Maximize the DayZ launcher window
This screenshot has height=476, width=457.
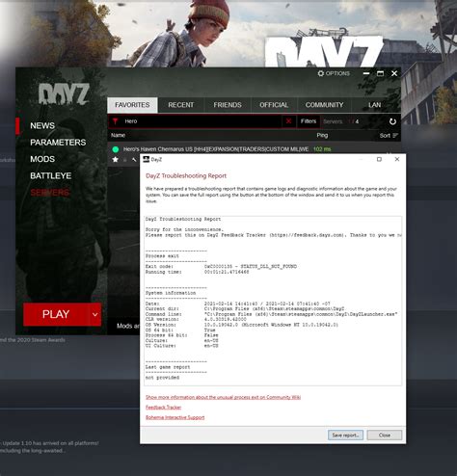point(380,73)
